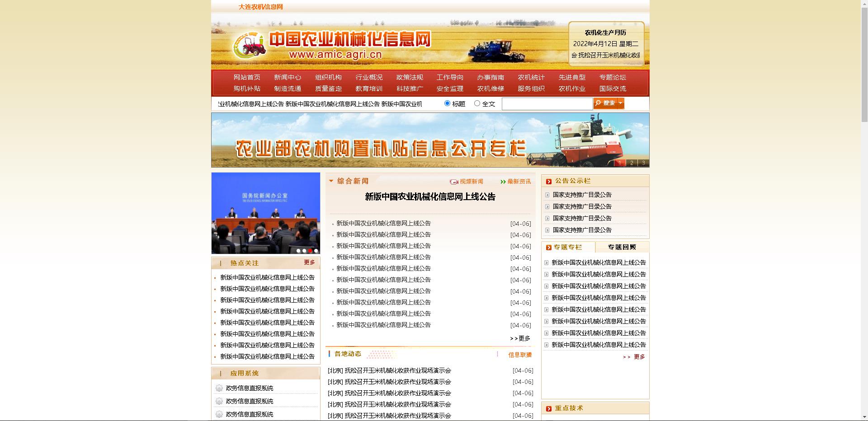Image resolution: width=868 pixels, height=421 pixels.
Task: Click the green arrows icon beside 最新资讯
Action: (x=503, y=182)
